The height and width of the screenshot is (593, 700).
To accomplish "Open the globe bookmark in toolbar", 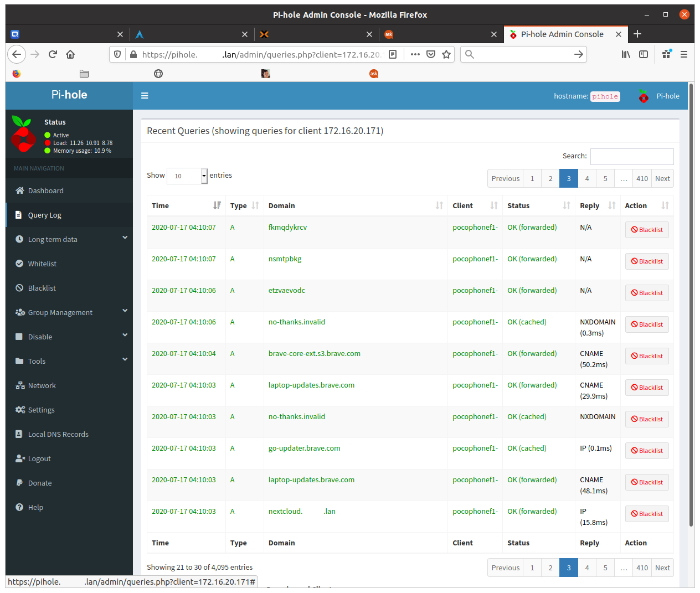I will 158,74.
